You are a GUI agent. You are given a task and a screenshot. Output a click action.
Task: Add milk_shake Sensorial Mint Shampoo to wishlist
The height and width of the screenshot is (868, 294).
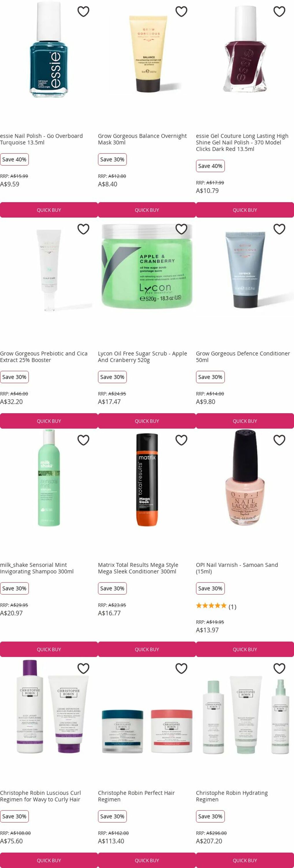(x=83, y=440)
